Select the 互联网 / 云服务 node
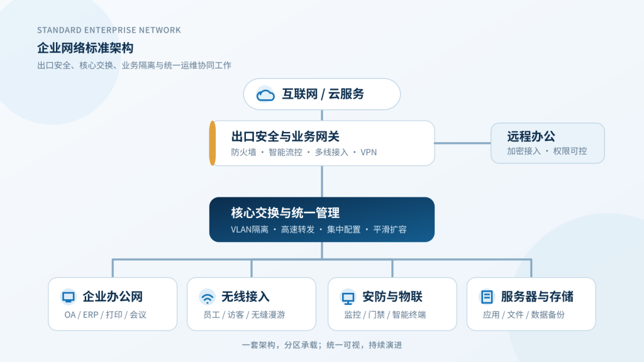 pos(322,94)
